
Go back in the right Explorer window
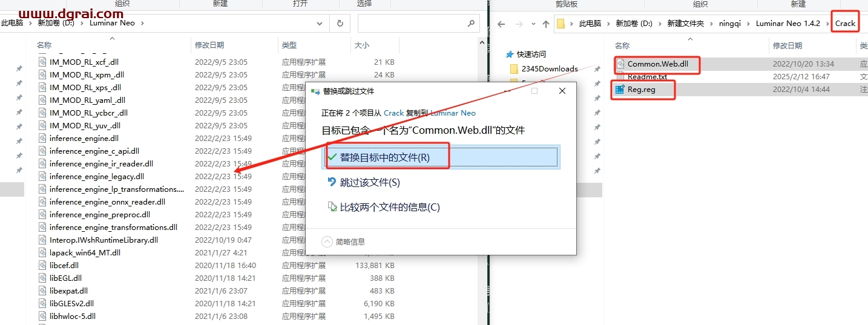point(501,24)
